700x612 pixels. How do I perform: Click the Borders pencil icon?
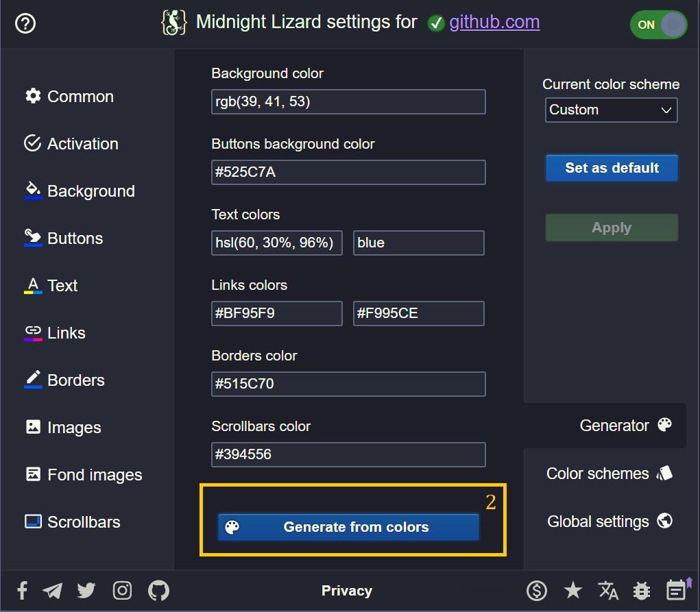coord(33,380)
